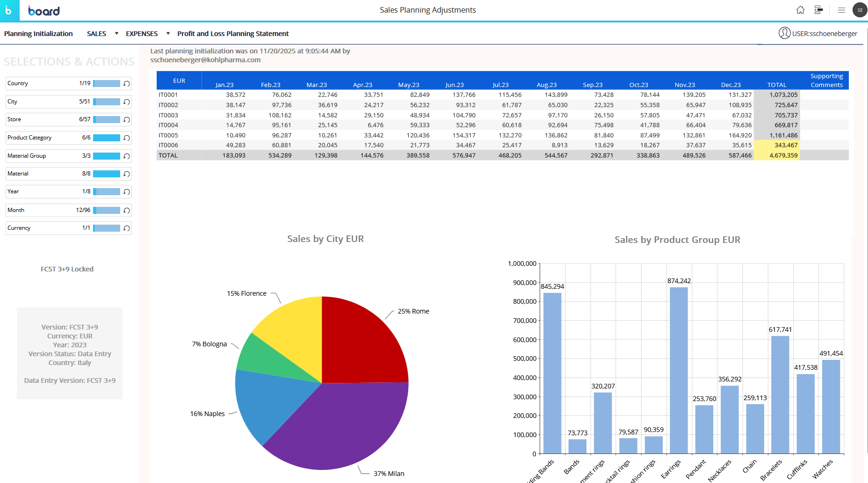Click the Board logo icon
This screenshot has width=868, height=483.
[x=9, y=10]
